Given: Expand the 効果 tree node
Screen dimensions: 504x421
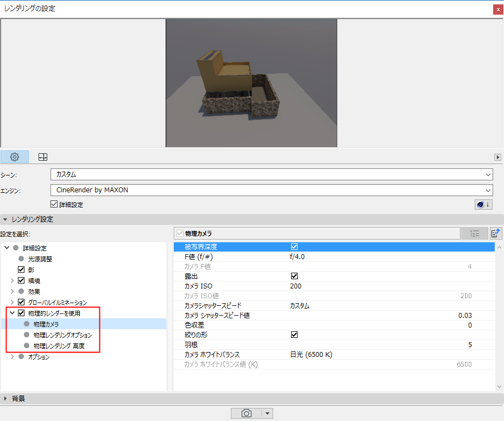Looking at the screenshot, I should point(12,291).
